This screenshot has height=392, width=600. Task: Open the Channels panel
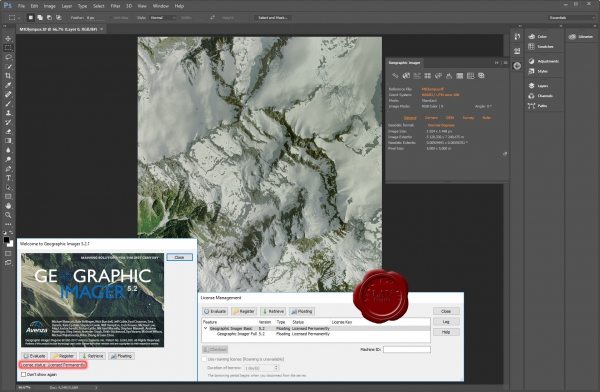(540, 96)
